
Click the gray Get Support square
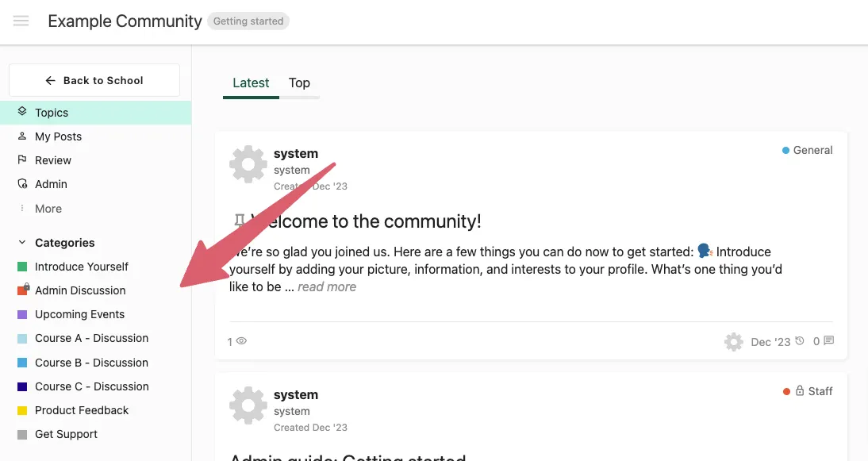click(22, 435)
